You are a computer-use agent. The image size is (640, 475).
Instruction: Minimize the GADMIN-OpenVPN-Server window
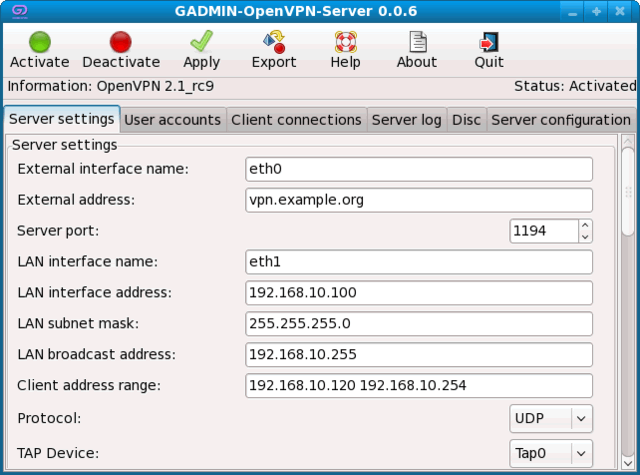(572, 12)
